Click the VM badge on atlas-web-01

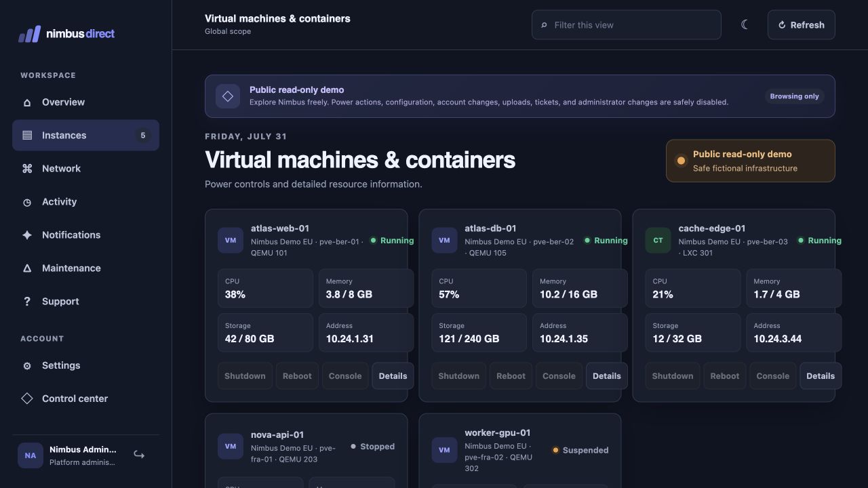coord(231,241)
